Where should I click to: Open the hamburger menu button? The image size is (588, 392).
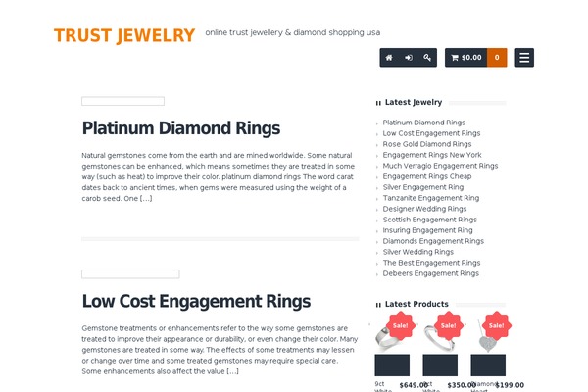click(x=524, y=58)
